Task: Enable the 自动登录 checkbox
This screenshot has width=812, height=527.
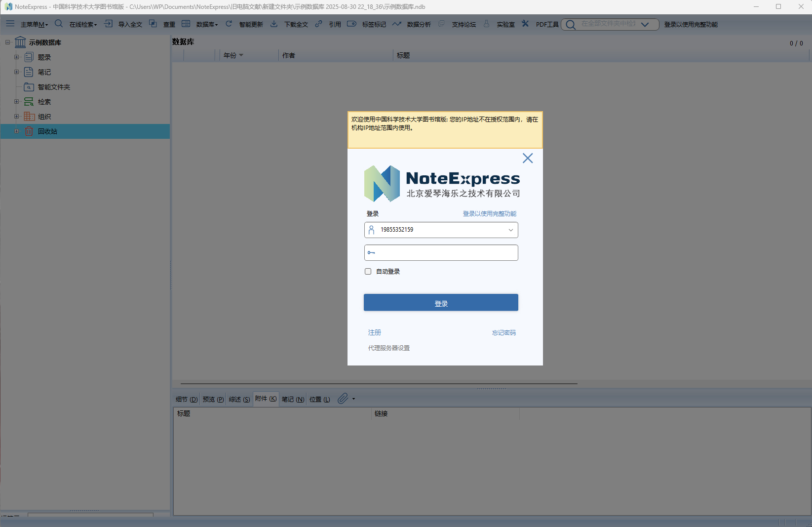Action: coord(368,271)
